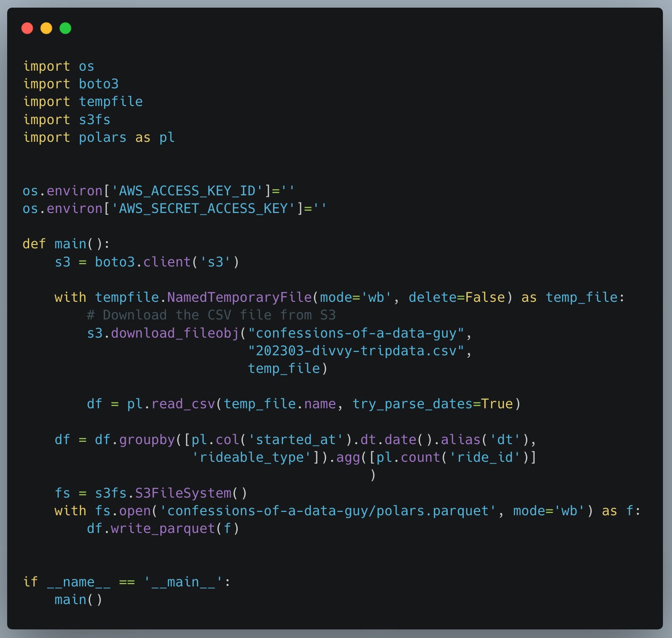Select the __main__ guard condition
Screen dimensions: 672x638
126,582
